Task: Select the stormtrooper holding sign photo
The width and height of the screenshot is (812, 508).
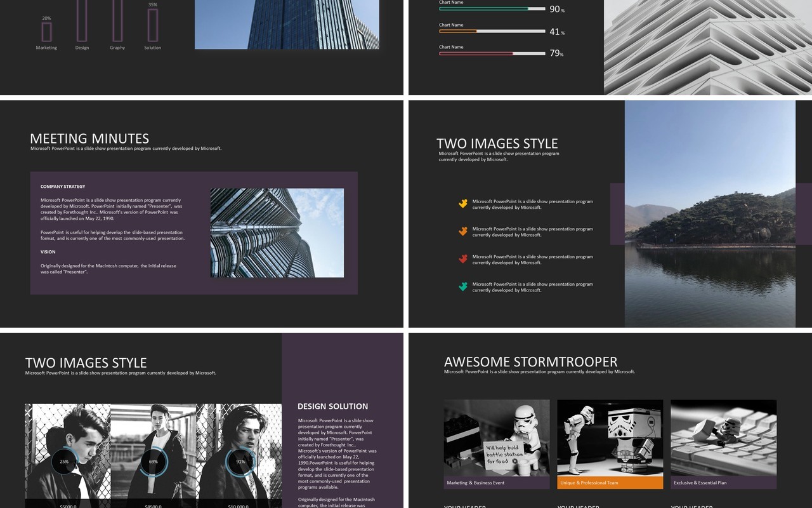Action: 497,438
